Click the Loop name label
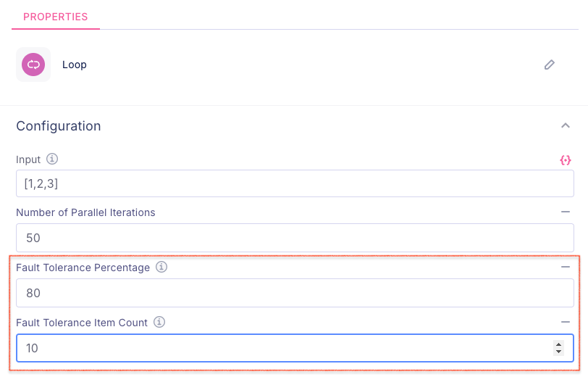This screenshot has width=588, height=377. 75,65
